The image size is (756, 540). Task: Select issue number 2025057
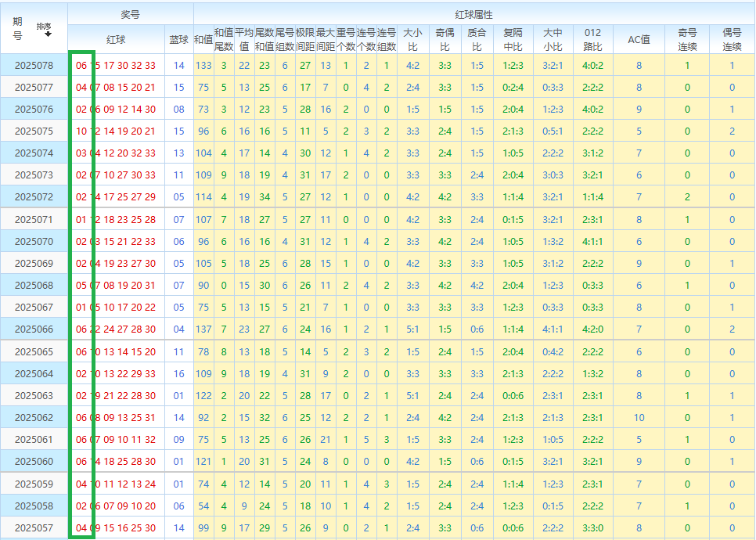(34, 528)
